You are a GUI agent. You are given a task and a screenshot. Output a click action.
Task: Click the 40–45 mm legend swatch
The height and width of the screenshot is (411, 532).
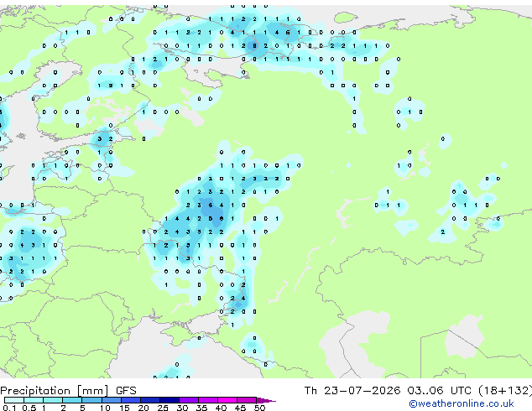tap(227, 400)
